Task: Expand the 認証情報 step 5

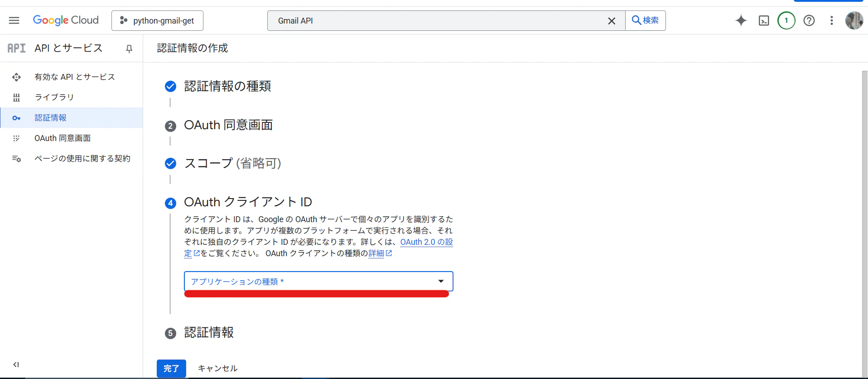Action: click(209, 332)
